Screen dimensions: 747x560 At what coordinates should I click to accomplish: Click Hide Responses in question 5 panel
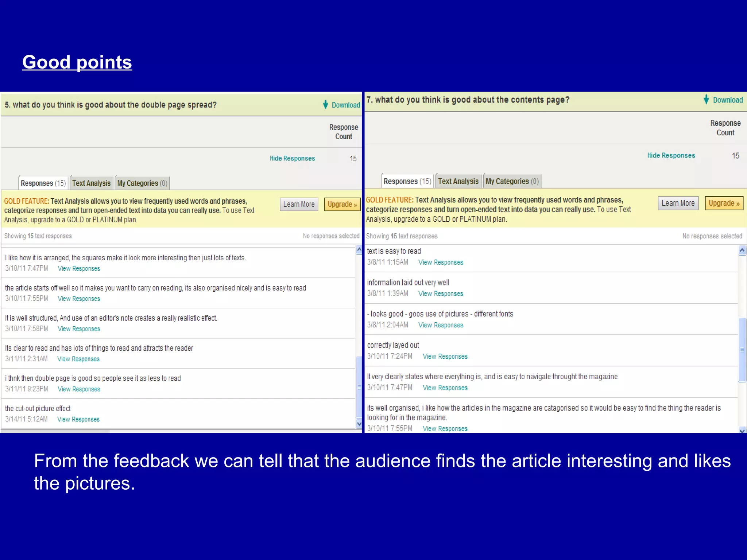(x=292, y=158)
